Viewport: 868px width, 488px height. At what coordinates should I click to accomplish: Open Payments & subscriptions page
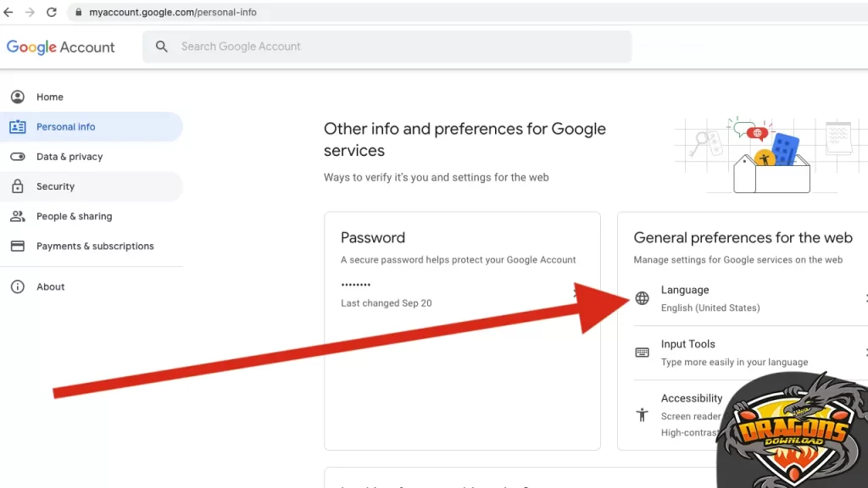pos(95,247)
